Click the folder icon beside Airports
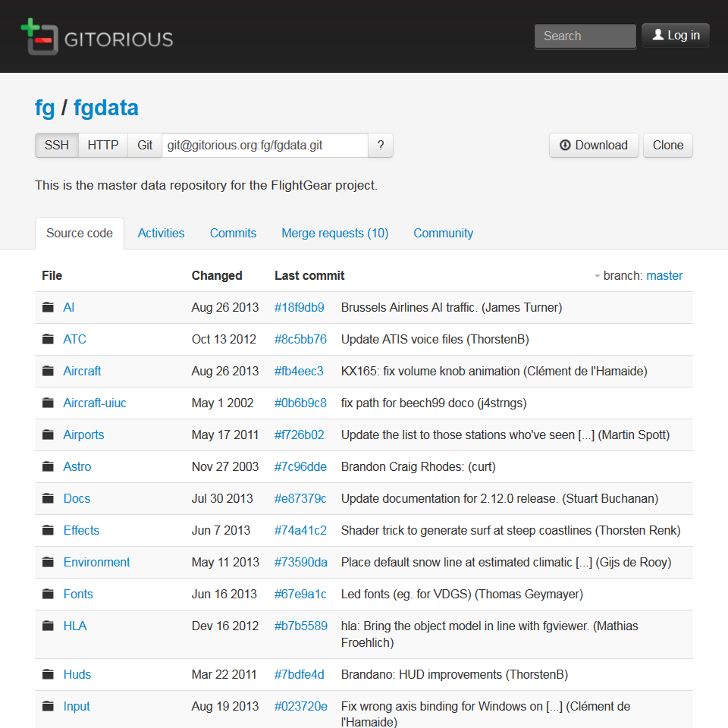The width and height of the screenshot is (728, 728). (x=48, y=435)
